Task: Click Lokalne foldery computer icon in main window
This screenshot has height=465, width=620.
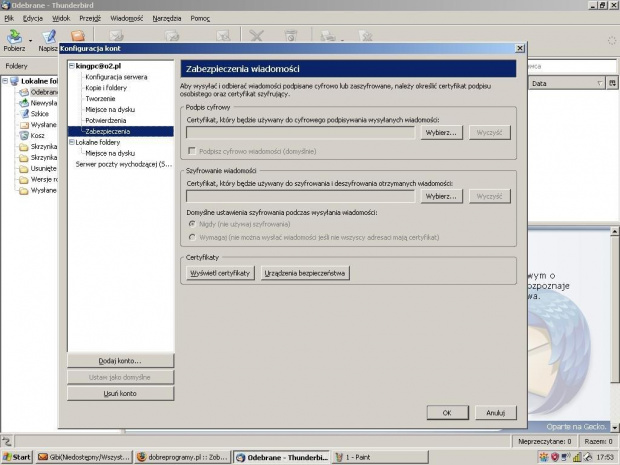Action: pyautogui.click(x=15, y=81)
